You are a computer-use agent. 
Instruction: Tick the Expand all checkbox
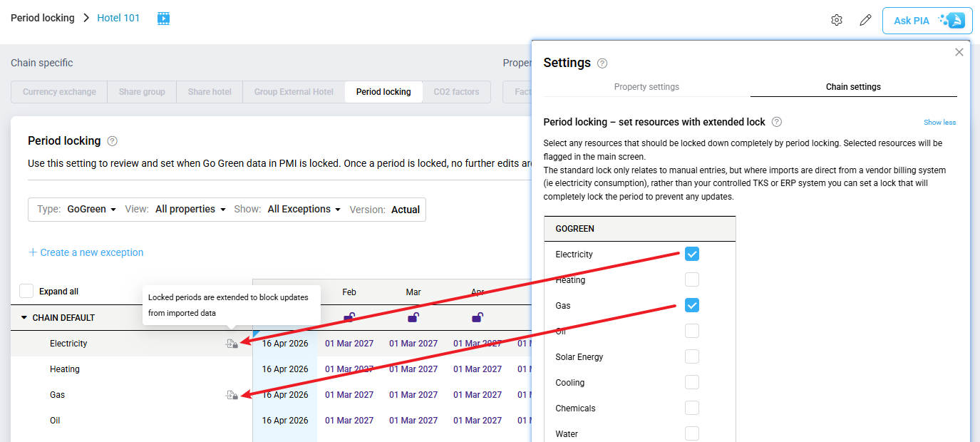pyautogui.click(x=26, y=291)
